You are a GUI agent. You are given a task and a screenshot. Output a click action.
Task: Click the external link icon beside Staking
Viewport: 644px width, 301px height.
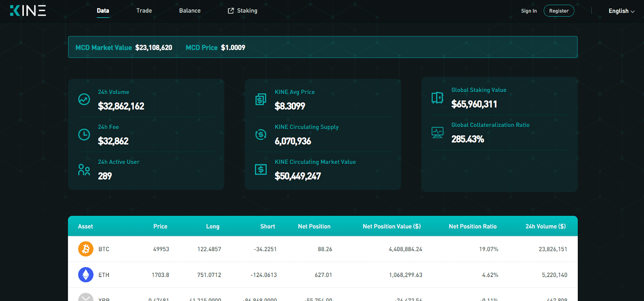231,11
